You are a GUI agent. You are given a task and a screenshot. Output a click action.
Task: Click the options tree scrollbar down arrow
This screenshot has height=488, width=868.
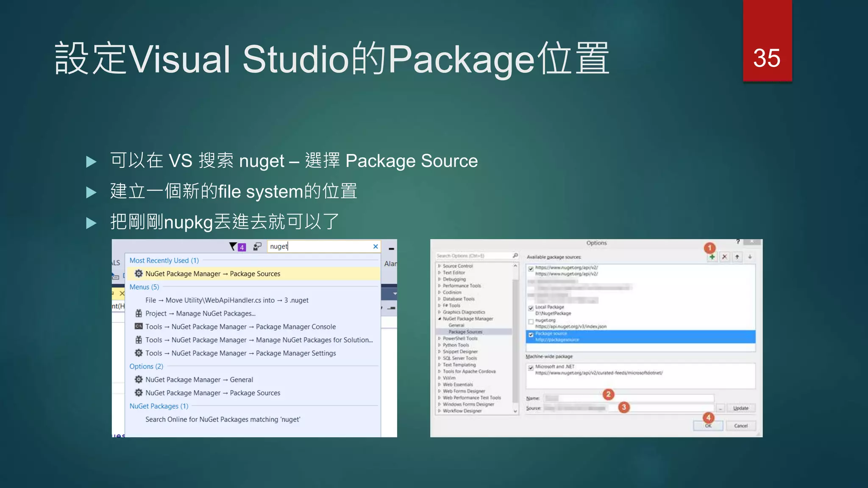pyautogui.click(x=515, y=411)
